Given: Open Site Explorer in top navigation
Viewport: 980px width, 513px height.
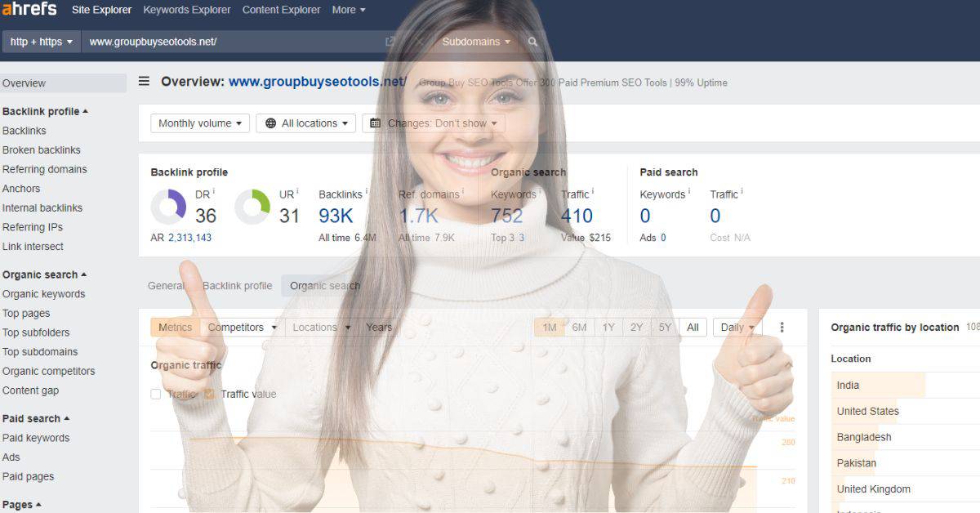Looking at the screenshot, I should pos(101,10).
